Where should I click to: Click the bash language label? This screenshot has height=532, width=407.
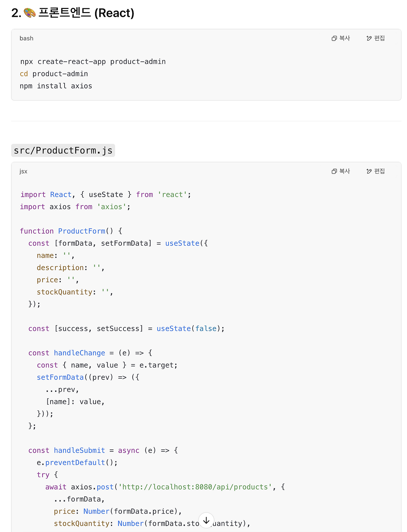tap(26, 38)
